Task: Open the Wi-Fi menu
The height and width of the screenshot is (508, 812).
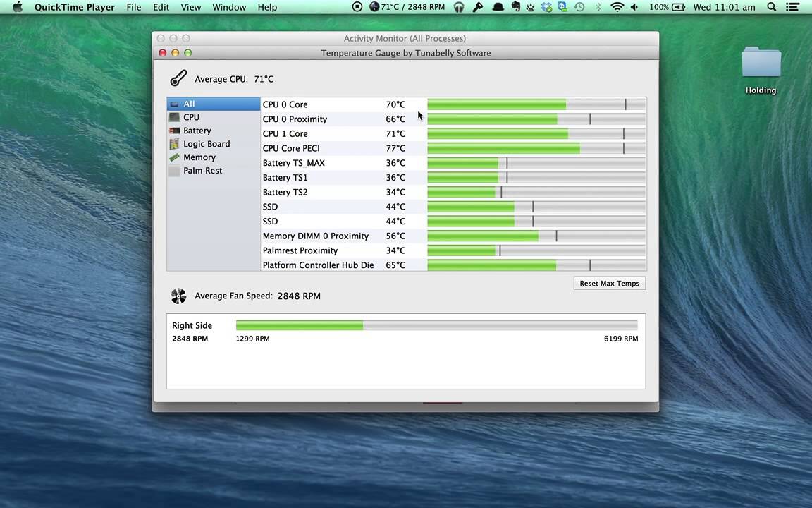Action: [x=617, y=7]
